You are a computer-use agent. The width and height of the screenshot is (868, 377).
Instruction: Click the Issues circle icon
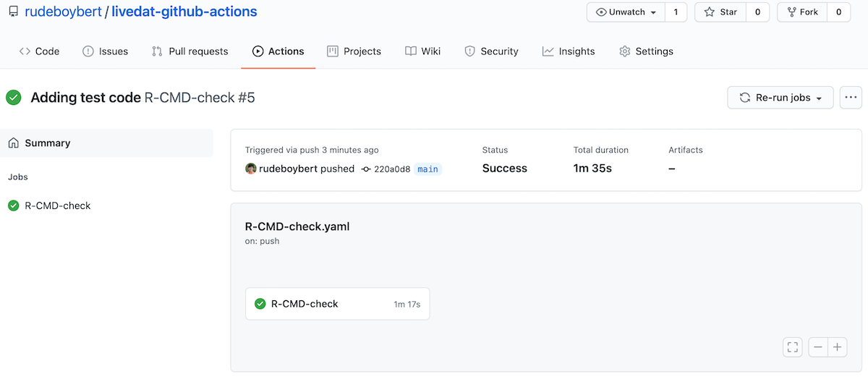coord(88,51)
